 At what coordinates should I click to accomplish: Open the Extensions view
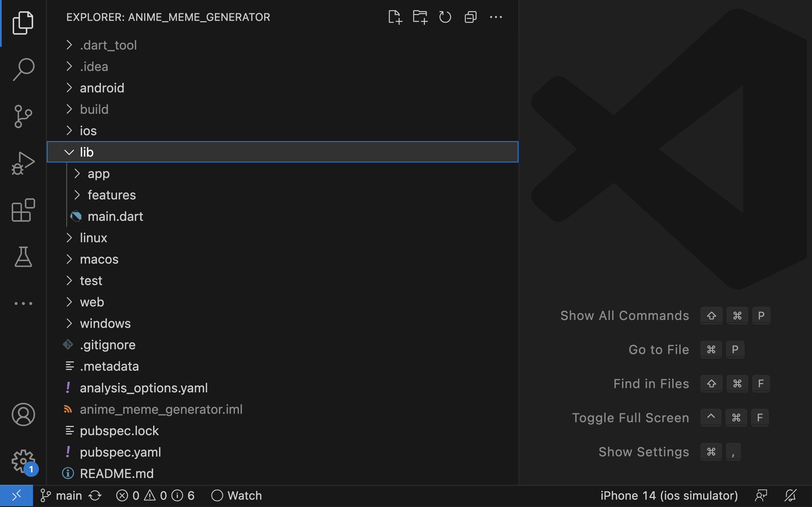point(23,210)
